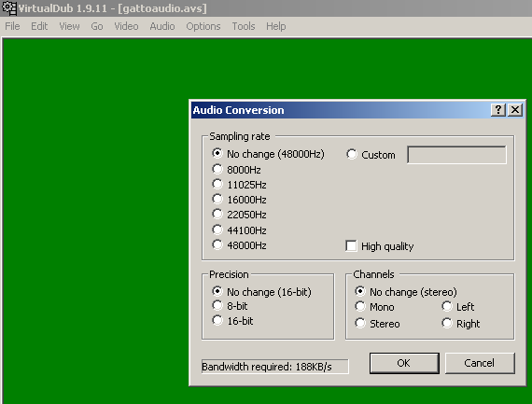The image size is (532, 404).
Task: Confirm the dialog with OK
Action: point(404,363)
